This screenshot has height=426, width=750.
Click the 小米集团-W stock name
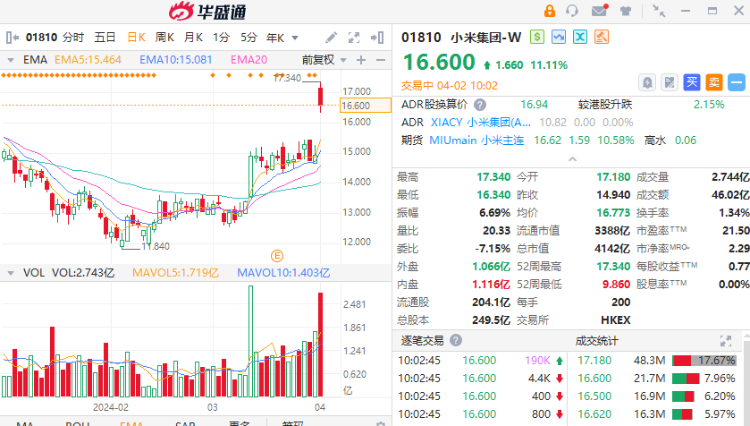[485, 37]
